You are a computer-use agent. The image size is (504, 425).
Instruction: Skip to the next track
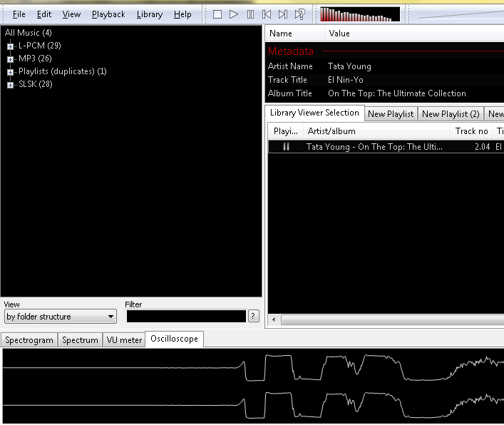283,14
